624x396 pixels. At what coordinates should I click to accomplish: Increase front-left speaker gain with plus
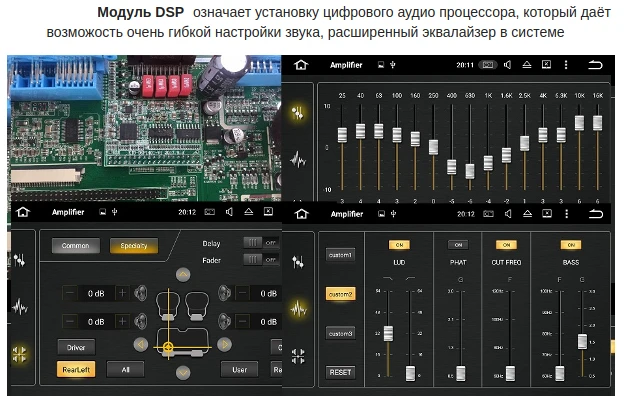[123, 293]
